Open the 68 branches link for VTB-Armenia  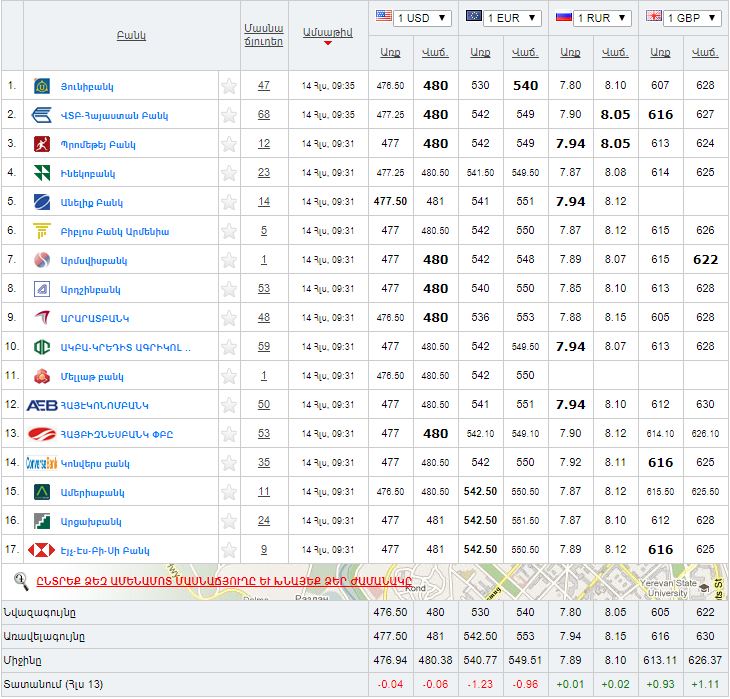(264, 115)
